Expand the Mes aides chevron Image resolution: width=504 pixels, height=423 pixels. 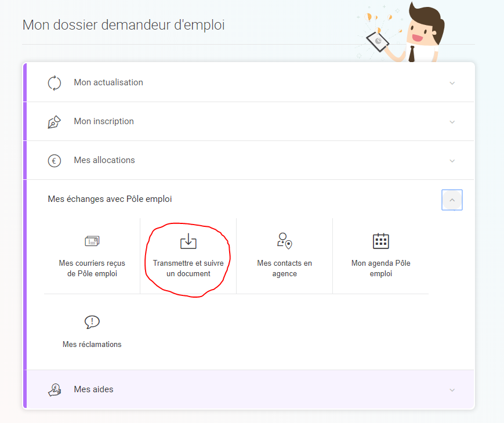452,390
